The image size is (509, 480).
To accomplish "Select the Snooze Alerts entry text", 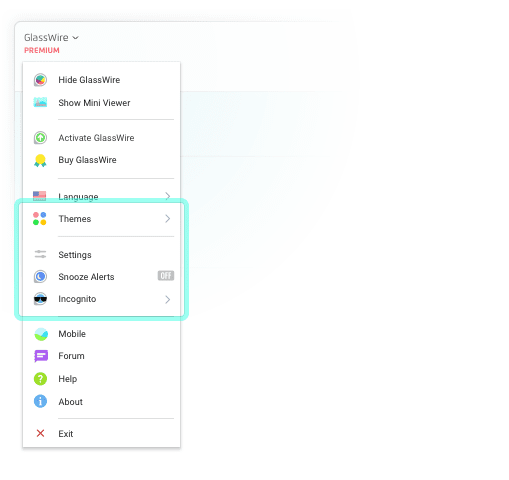I will coord(86,277).
